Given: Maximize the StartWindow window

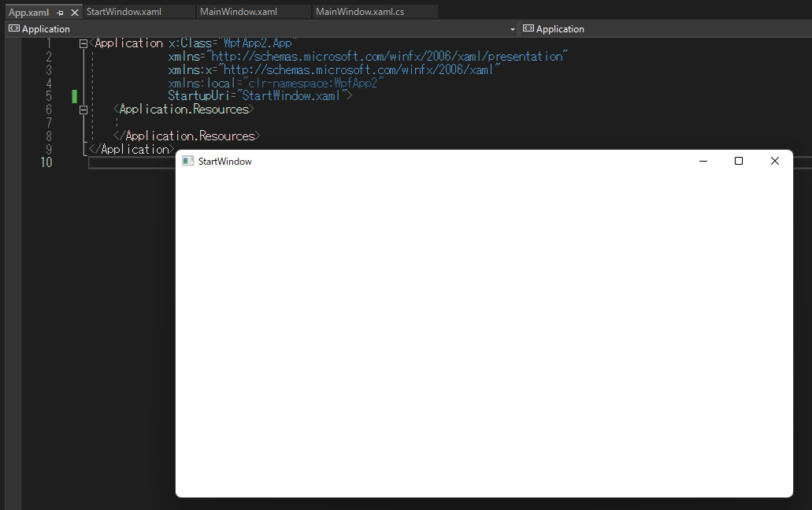Looking at the screenshot, I should click(x=739, y=161).
